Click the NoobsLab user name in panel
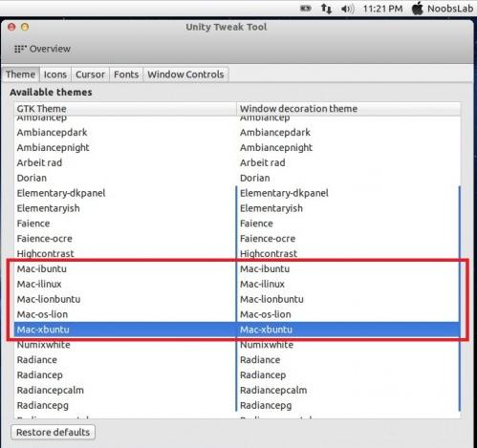This screenshot has width=477, height=448. (x=450, y=9)
